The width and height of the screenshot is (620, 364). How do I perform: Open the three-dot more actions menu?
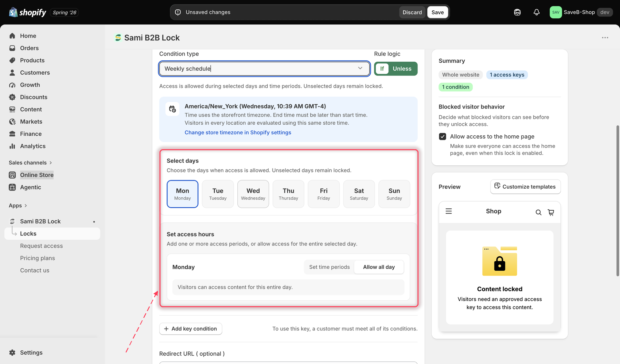(605, 38)
